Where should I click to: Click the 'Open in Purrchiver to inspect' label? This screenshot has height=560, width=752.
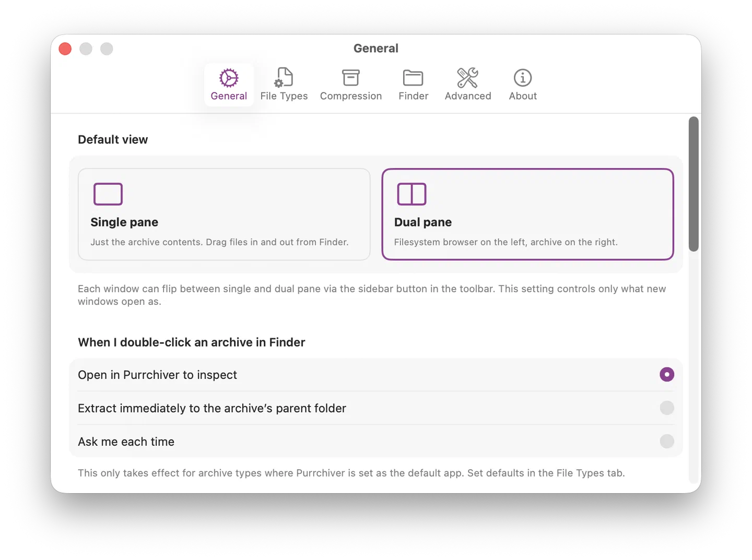tap(157, 375)
